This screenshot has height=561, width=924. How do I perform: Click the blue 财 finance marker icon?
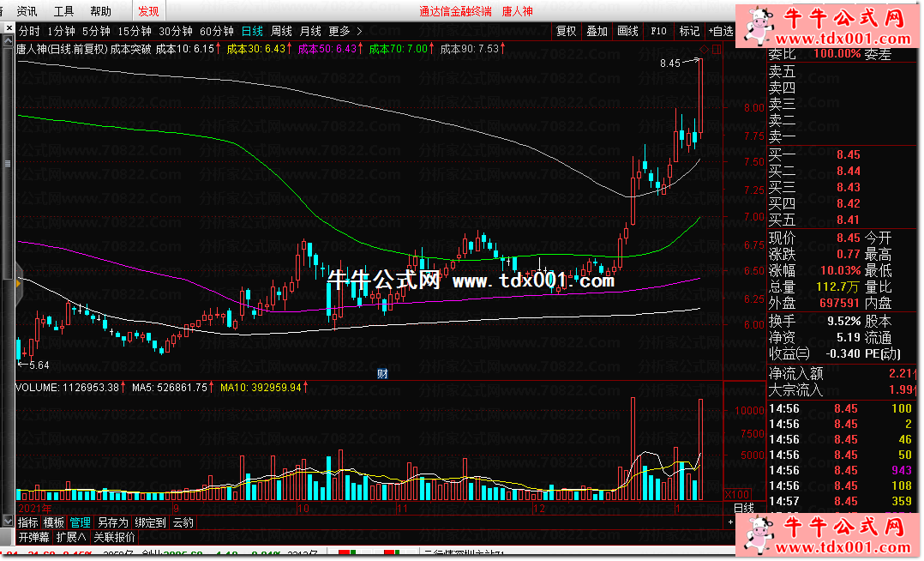[x=382, y=374]
